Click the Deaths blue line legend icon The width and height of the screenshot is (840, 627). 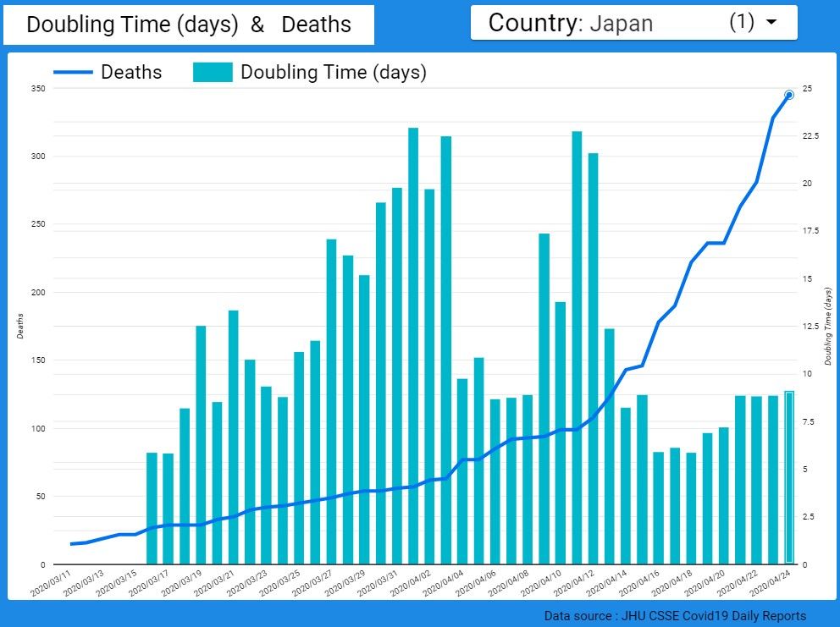(73, 72)
